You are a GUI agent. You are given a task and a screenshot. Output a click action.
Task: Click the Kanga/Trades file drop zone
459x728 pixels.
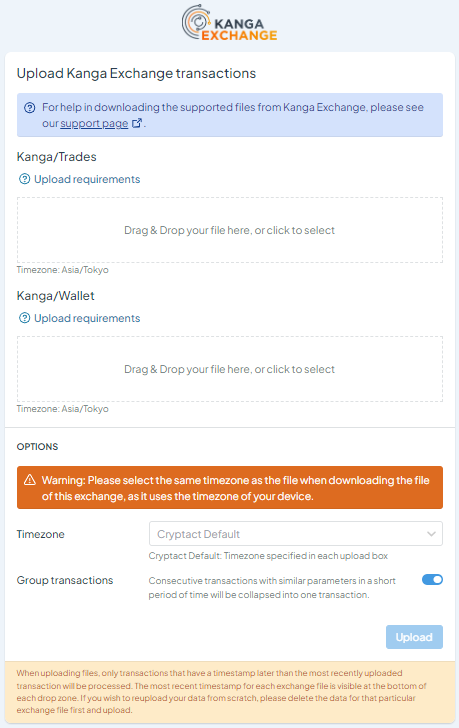pyautogui.click(x=230, y=230)
